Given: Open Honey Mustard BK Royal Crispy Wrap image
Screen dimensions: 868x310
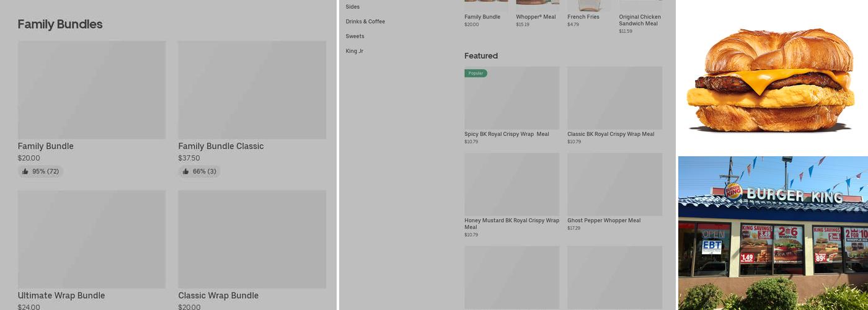Looking at the screenshot, I should click(x=511, y=185).
